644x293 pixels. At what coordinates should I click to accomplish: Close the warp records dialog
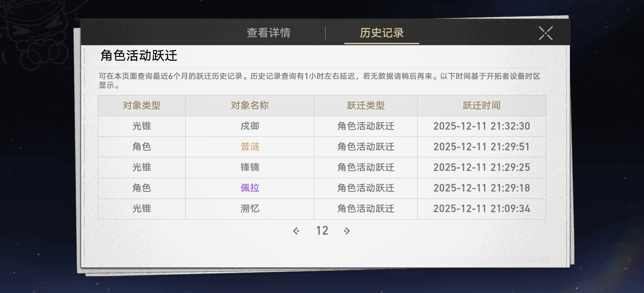coord(546,33)
